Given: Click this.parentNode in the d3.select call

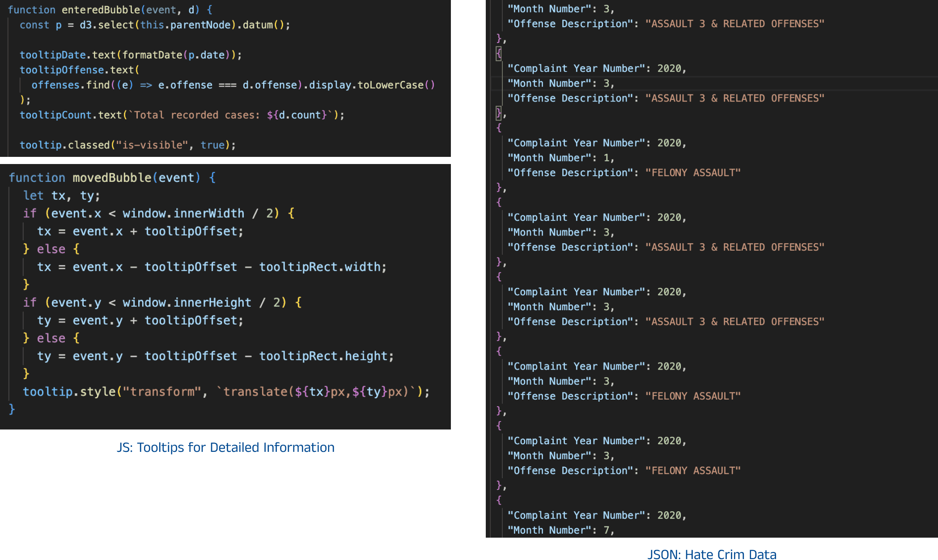Looking at the screenshot, I should 185,25.
